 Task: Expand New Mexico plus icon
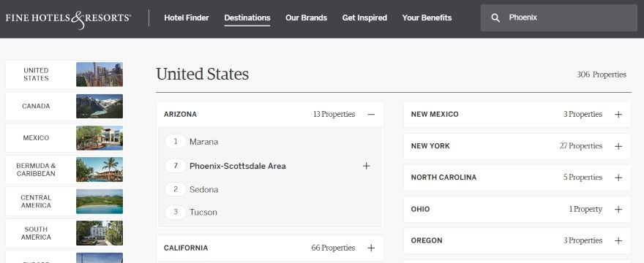coord(618,115)
